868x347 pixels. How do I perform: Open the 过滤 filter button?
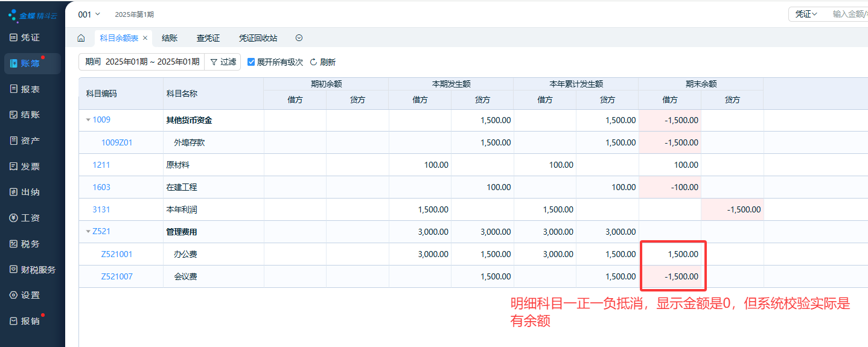click(223, 62)
